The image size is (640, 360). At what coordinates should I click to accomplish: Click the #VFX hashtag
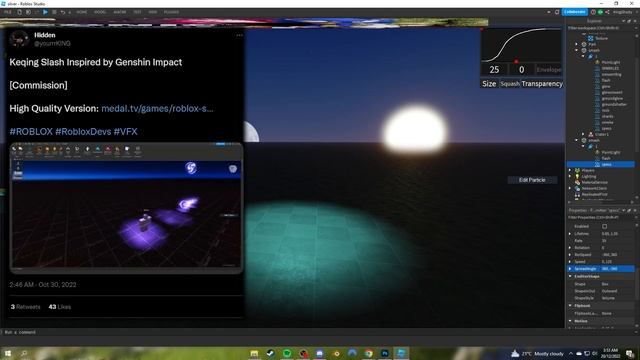pos(125,132)
